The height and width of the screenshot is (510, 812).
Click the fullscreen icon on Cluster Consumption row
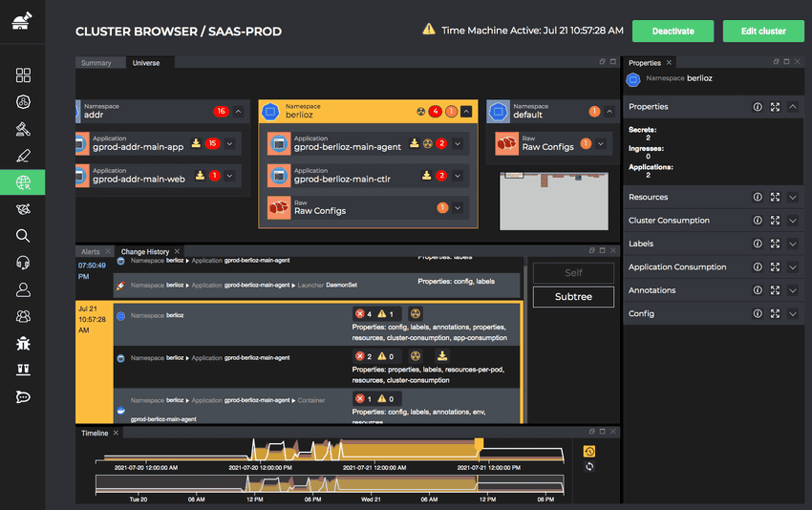coord(775,221)
